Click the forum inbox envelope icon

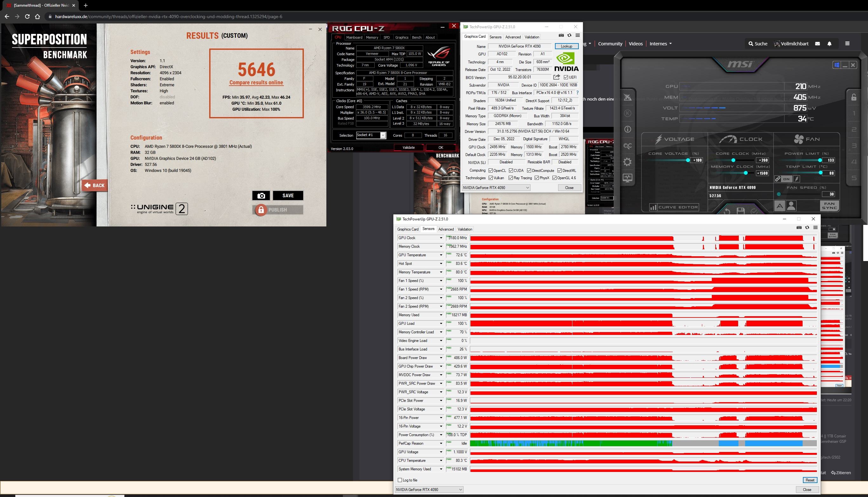pyautogui.click(x=818, y=44)
